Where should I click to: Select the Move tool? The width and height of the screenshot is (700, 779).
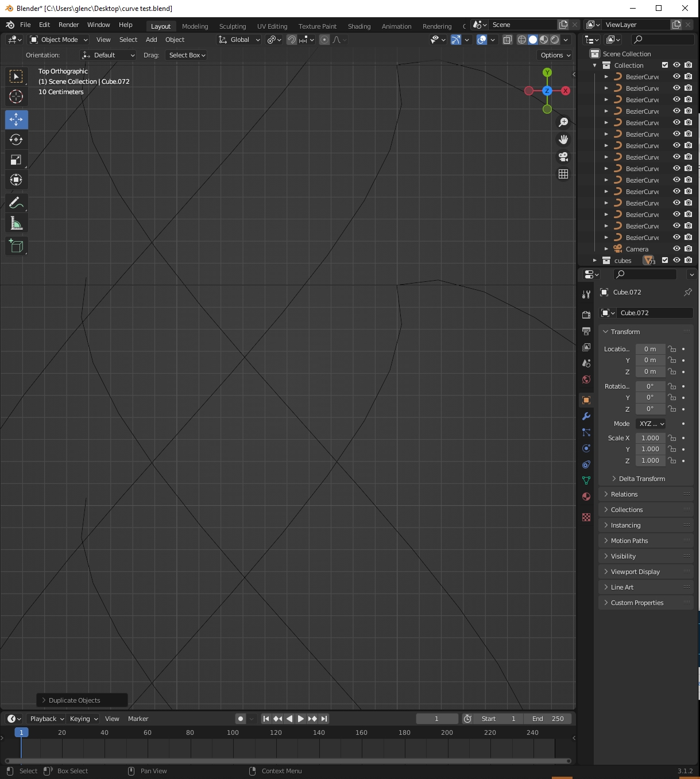(16, 119)
